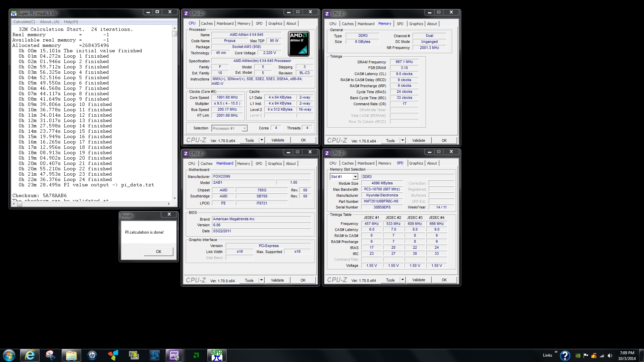Screen dimensions: 644x362
Task: Switch to SPD tab in CPU-Z Mainboard window
Action: coord(259,164)
